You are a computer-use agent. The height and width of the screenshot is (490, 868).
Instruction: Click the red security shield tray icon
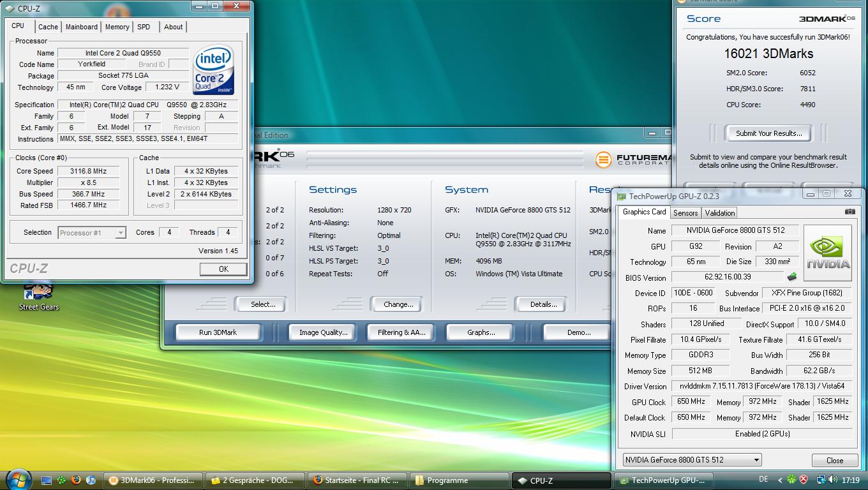click(804, 480)
